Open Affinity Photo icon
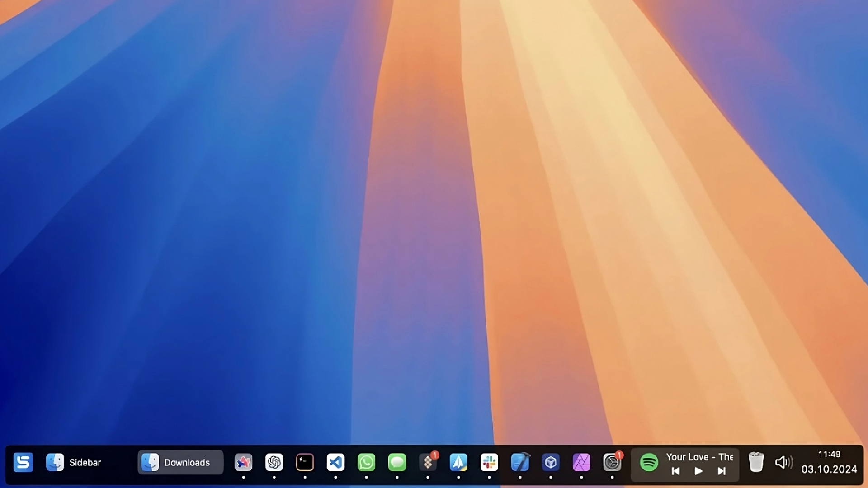Image resolution: width=868 pixels, height=488 pixels. pos(581,462)
